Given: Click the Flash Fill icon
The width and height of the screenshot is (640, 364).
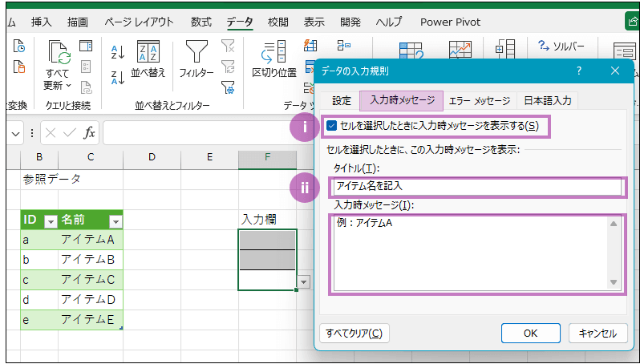Looking at the screenshot, I should pyautogui.click(x=310, y=45).
